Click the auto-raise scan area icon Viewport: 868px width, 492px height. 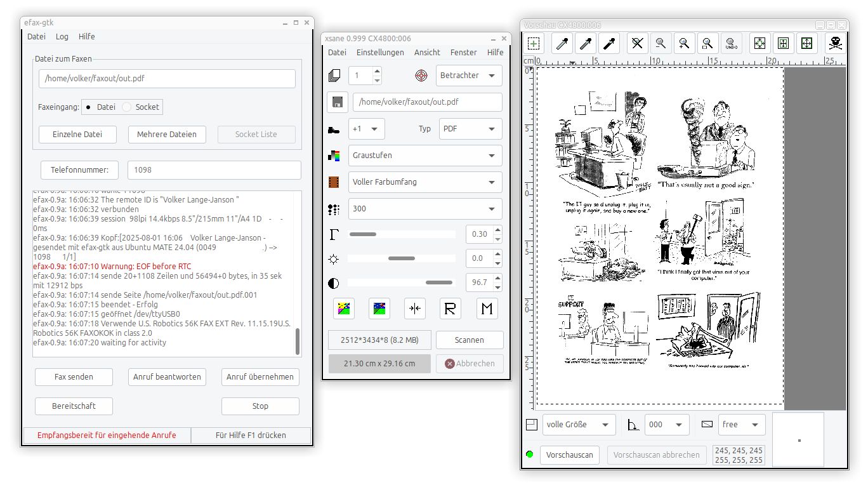784,43
